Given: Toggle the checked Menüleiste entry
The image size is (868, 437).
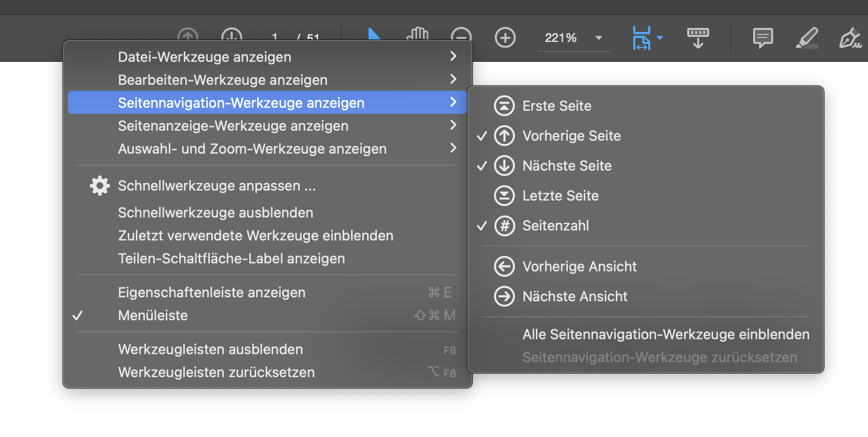Looking at the screenshot, I should [267, 315].
